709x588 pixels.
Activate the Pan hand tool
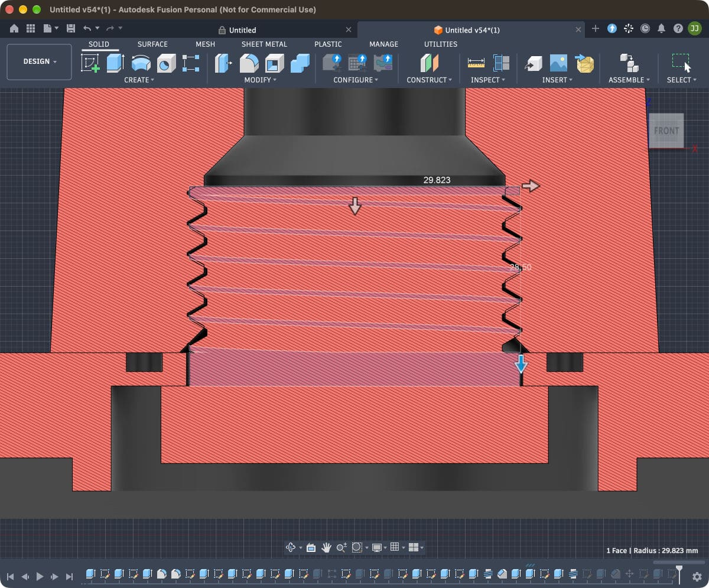click(x=326, y=547)
